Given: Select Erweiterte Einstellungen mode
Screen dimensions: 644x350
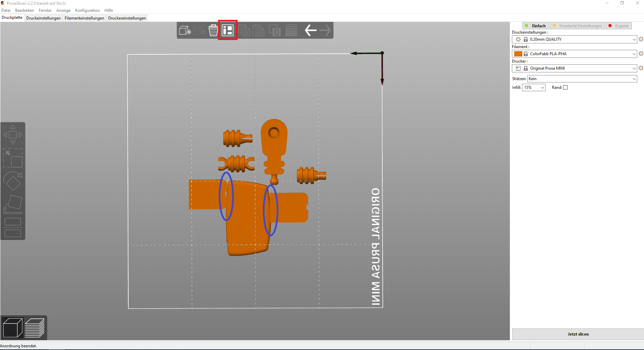Looking at the screenshot, I should pyautogui.click(x=577, y=26).
